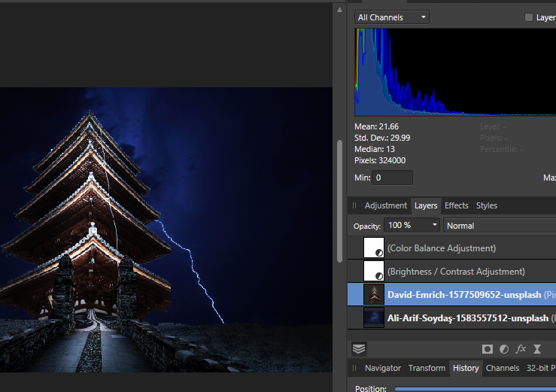556x392 pixels.
Task: Click the Navigator panel drag handle grip
Action: (354, 368)
